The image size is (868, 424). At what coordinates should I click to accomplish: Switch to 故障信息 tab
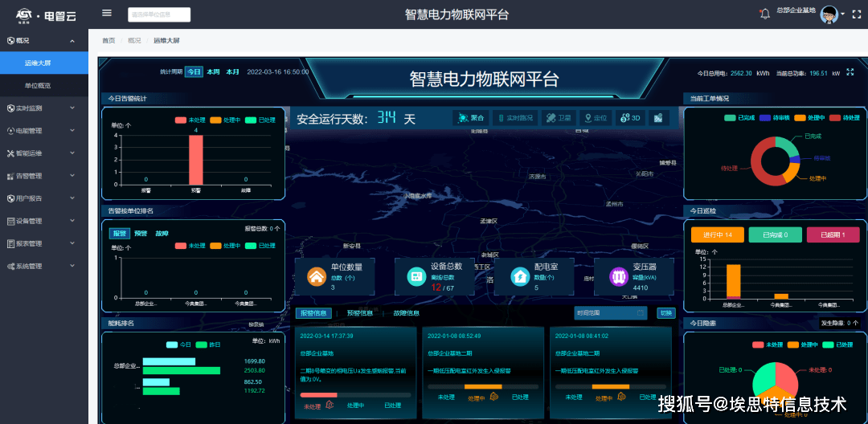(x=407, y=313)
